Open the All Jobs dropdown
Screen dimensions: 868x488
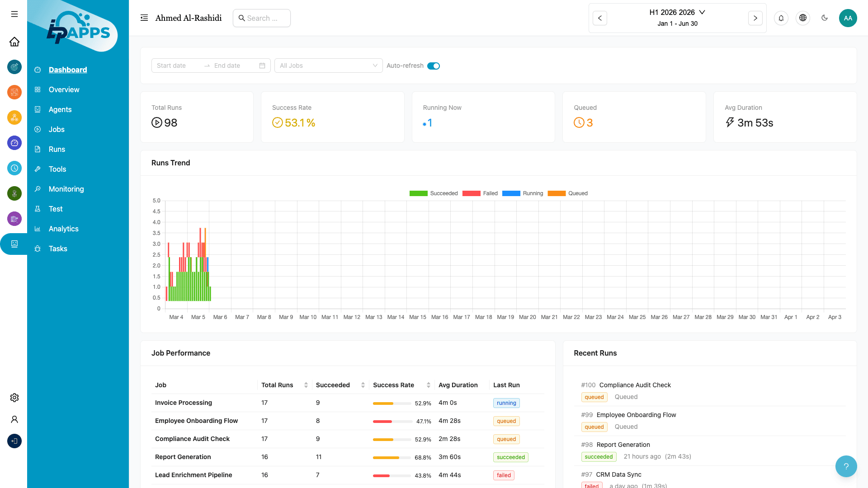328,66
